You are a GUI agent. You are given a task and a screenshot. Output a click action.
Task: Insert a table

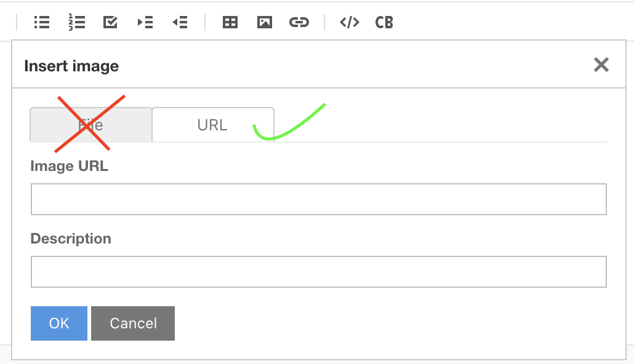click(230, 22)
